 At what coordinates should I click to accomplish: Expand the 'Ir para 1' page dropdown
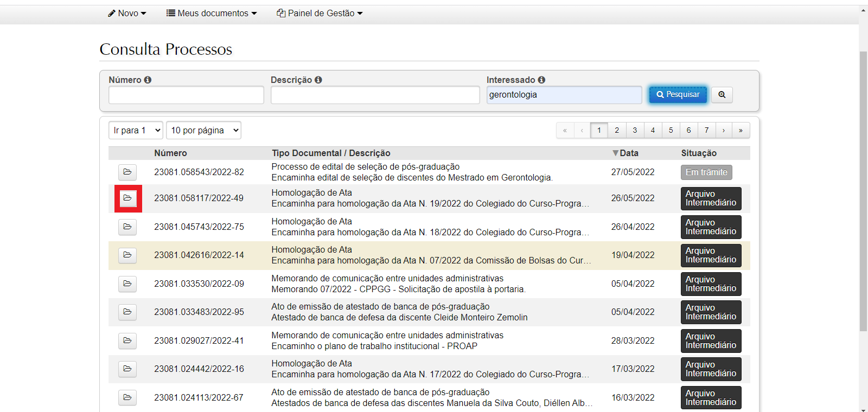tap(136, 130)
